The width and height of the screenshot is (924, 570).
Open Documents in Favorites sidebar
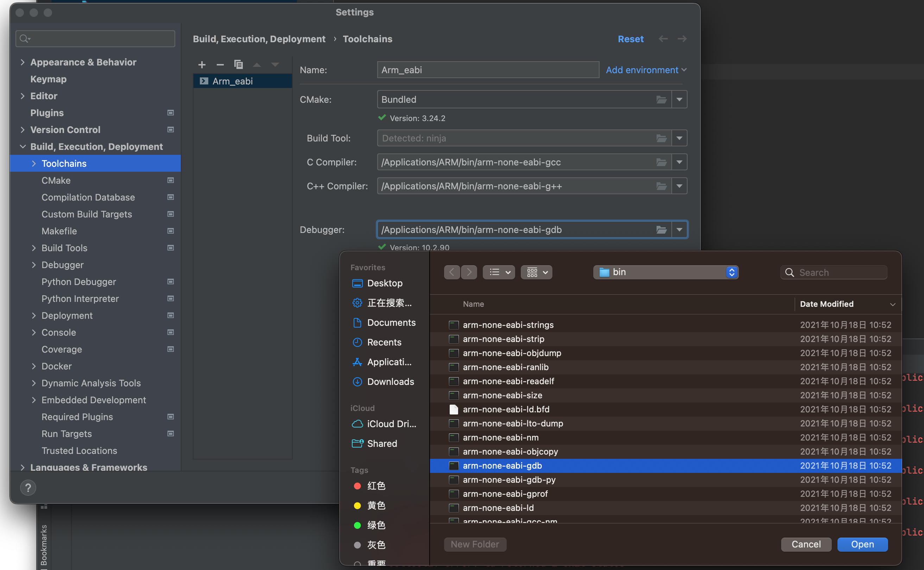pyautogui.click(x=384, y=323)
